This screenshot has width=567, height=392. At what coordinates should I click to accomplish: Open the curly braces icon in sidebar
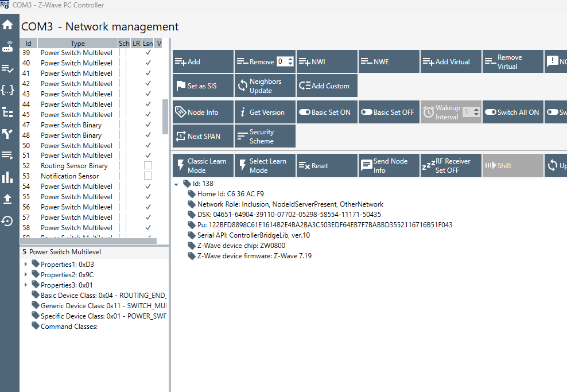pos(7,90)
